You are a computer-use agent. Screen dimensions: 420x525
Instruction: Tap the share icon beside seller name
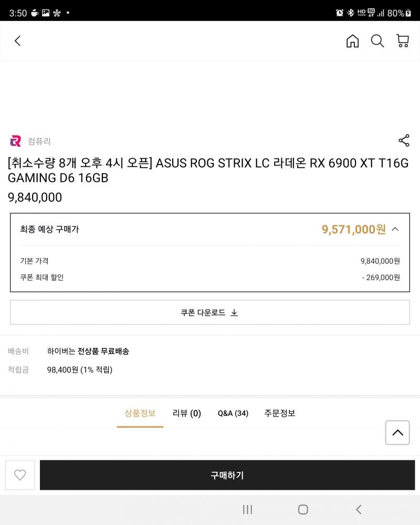click(404, 141)
